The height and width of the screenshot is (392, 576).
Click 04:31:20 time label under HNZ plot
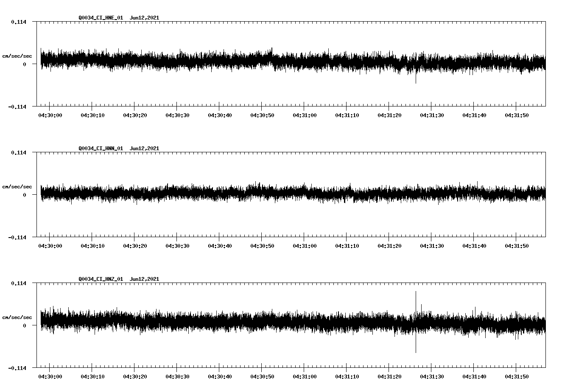coord(389,377)
